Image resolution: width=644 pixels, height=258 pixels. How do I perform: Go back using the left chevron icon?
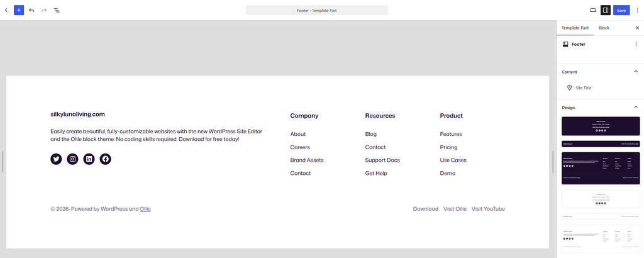tap(6, 10)
